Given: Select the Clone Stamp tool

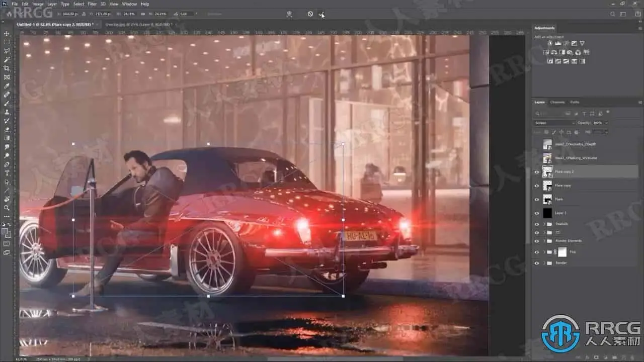Looking at the screenshot, I should [7, 112].
